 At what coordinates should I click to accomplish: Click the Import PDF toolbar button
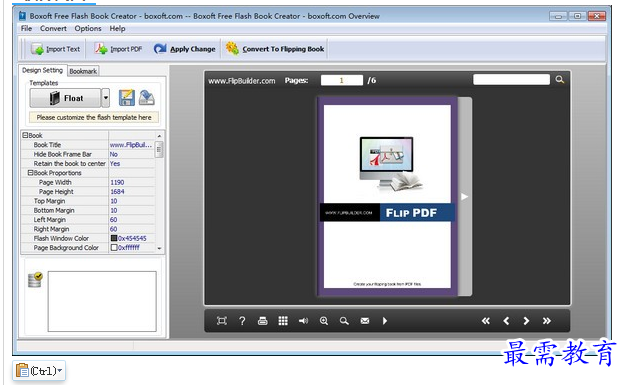coord(118,49)
